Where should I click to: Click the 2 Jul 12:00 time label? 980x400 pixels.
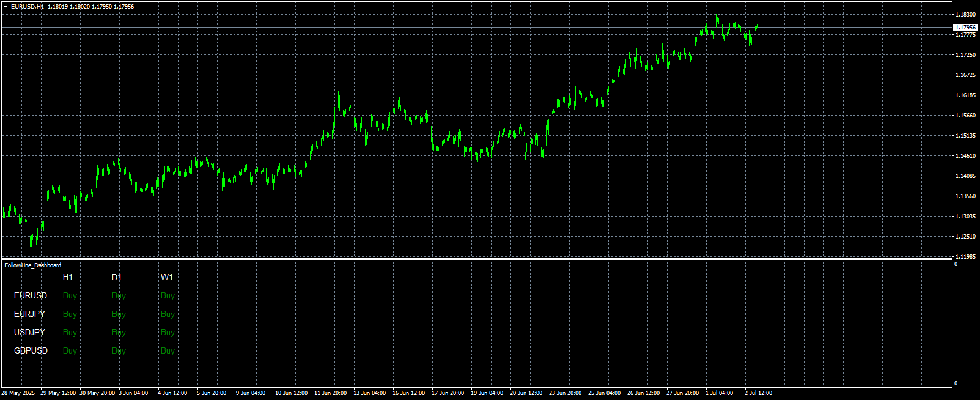point(759,393)
